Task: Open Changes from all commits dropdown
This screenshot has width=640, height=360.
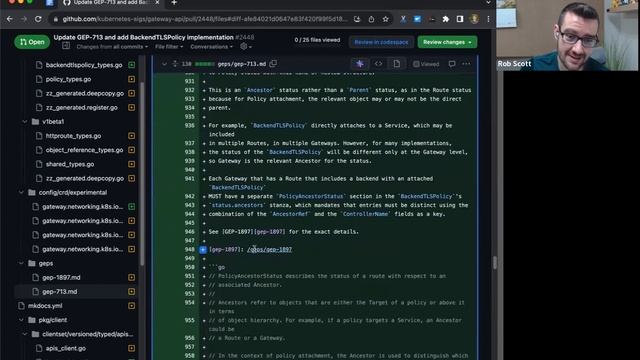Action: pos(112,47)
